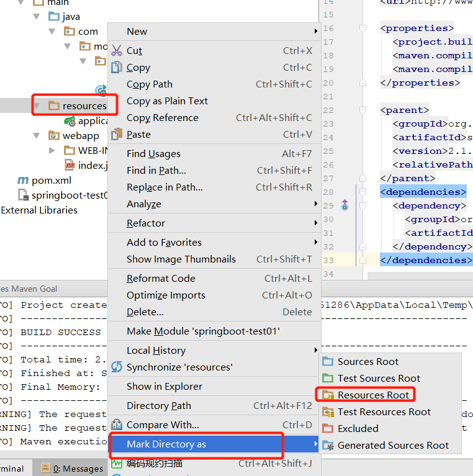
Task: Click the Excluded folder icon
Action: [328, 429]
